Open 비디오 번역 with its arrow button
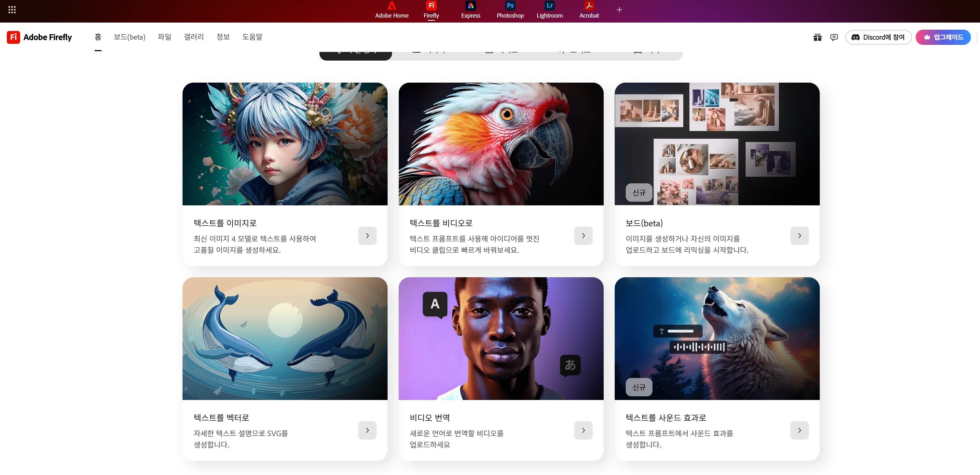980x475 pixels. 583,430
